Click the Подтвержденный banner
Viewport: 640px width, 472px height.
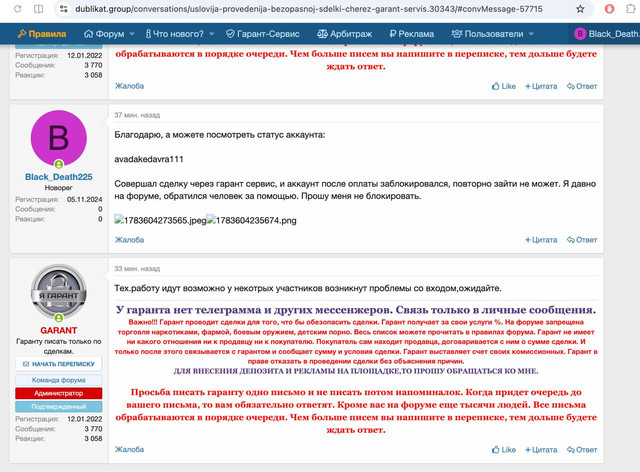59,407
